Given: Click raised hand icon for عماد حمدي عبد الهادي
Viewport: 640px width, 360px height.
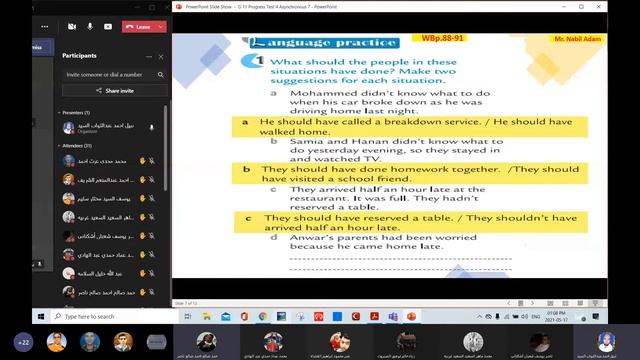Looking at the screenshot, I should pyautogui.click(x=142, y=255).
